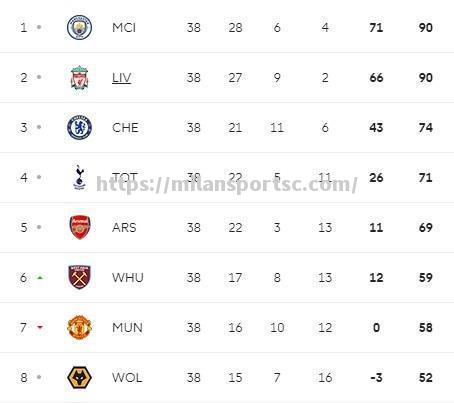Click the Arsenal cannon badge
Viewport: 454px width, 403px height.
click(80, 227)
